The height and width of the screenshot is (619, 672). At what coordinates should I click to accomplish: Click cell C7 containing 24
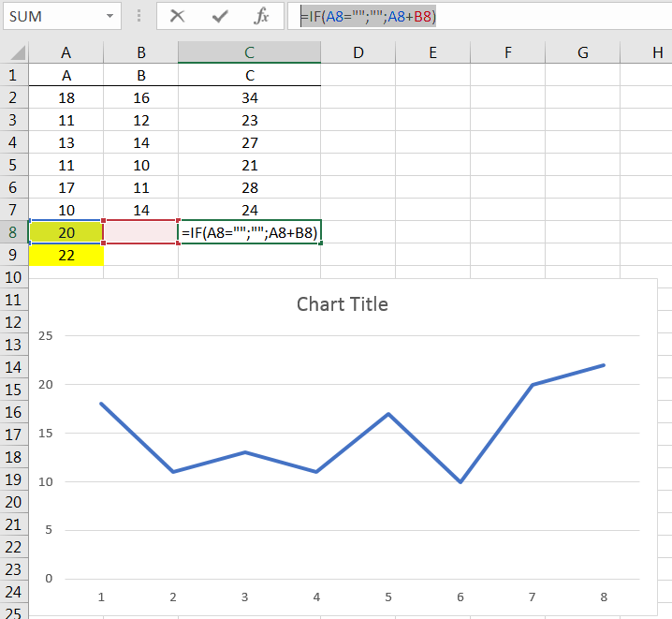(250, 210)
